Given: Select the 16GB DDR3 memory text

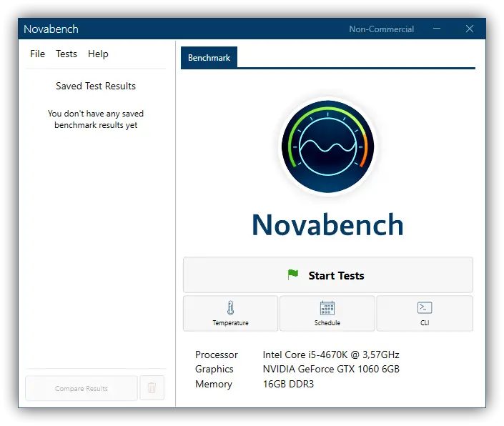Looking at the screenshot, I should (288, 384).
